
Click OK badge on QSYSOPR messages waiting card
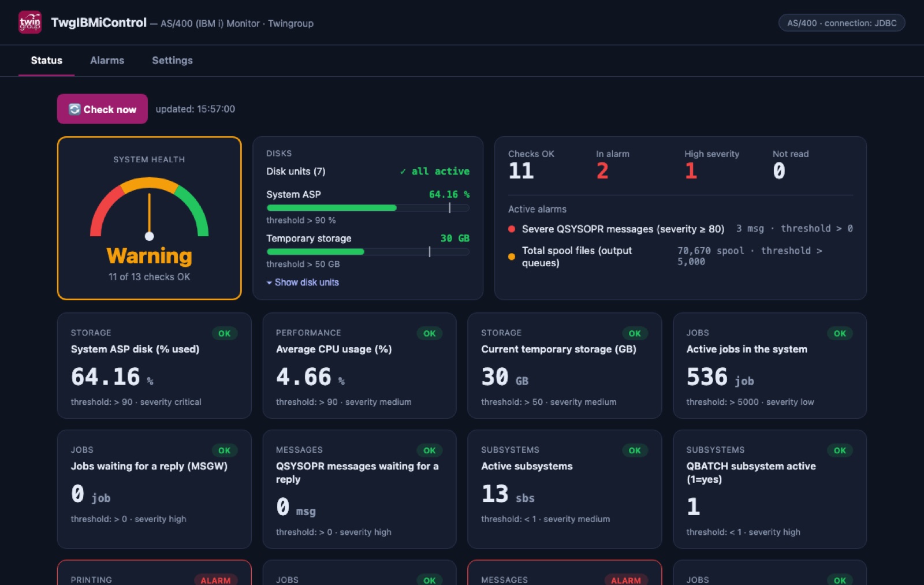tap(430, 450)
